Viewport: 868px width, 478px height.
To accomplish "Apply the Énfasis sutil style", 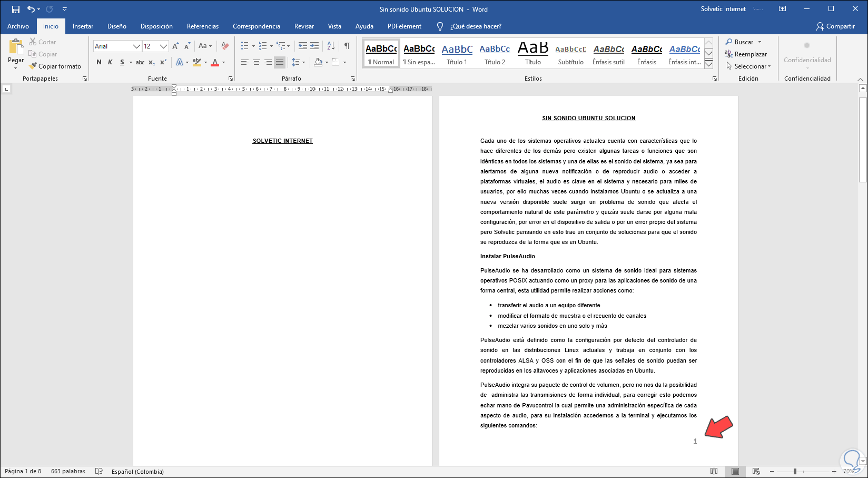I will pos(608,54).
